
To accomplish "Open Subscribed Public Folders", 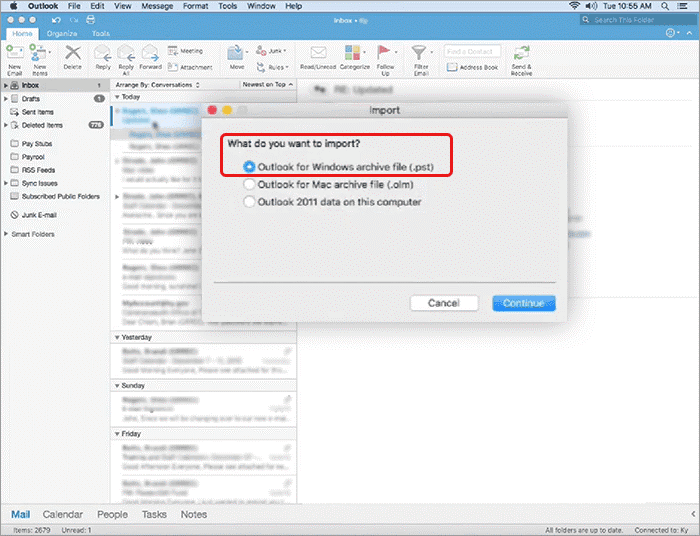I will (55, 196).
